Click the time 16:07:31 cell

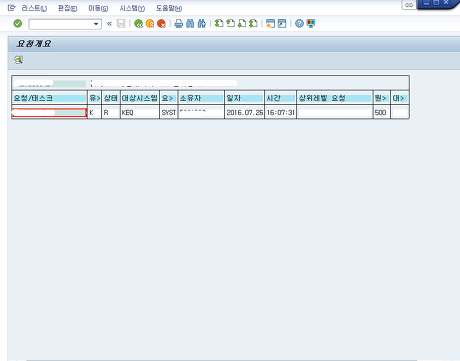click(x=280, y=113)
